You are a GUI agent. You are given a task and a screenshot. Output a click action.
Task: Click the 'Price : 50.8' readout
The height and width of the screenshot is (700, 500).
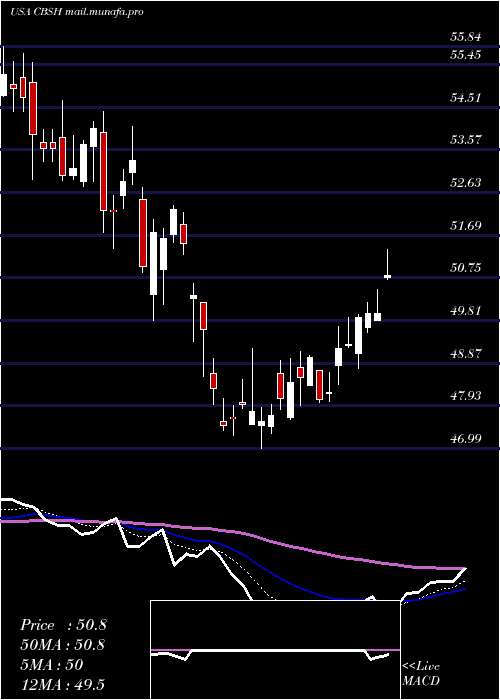coord(63,625)
